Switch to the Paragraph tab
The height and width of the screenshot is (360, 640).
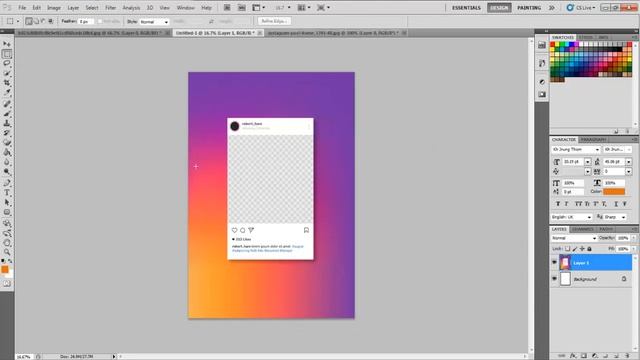pos(593,140)
